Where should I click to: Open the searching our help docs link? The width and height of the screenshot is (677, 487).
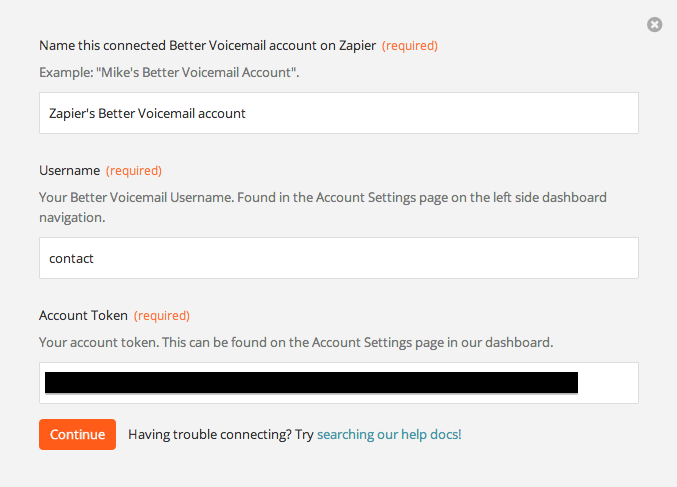point(389,434)
